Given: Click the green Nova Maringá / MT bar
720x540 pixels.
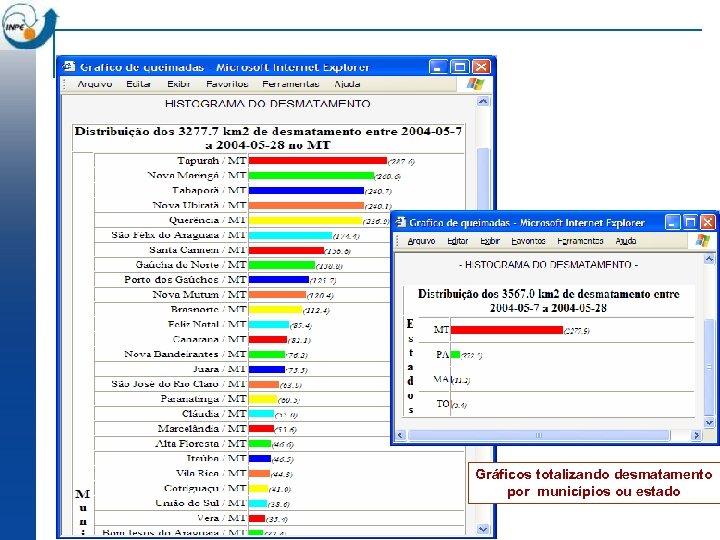Looking at the screenshot, I should tap(311, 175).
